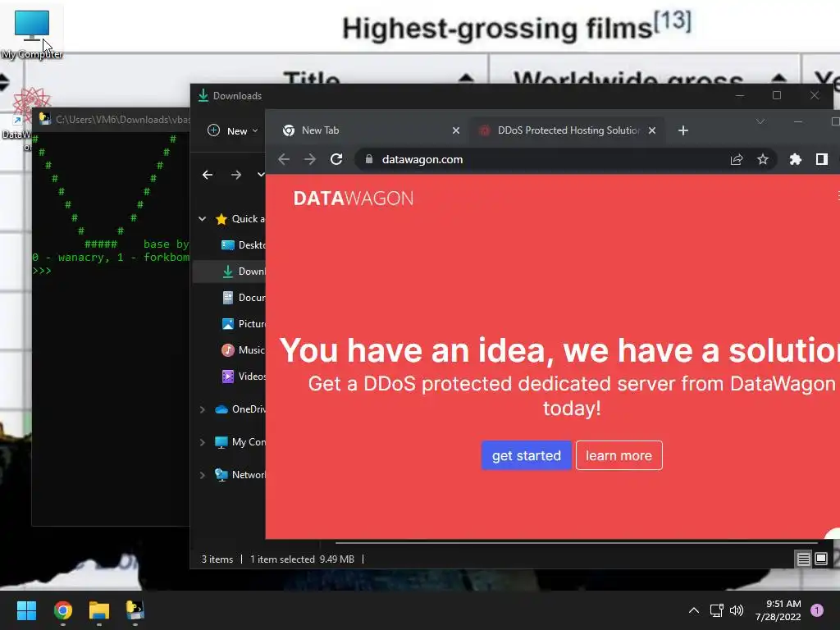Screen dimensions: 840x630
Task: Switch Explorer to large icons view
Action: point(821,559)
